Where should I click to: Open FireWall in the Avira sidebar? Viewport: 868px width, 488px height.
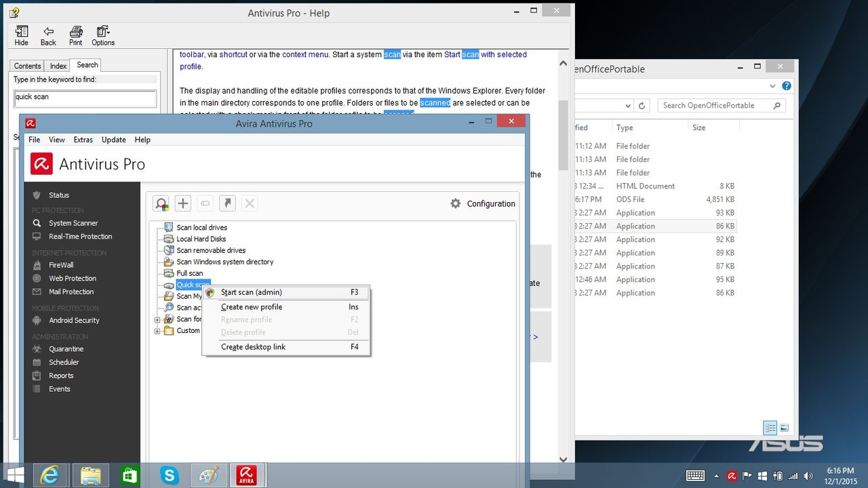(x=61, y=265)
